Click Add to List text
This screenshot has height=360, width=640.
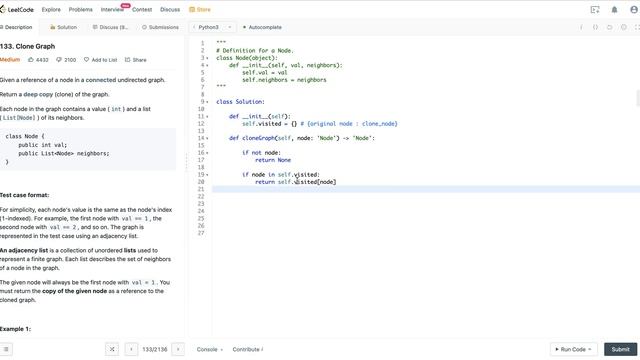coord(104,60)
